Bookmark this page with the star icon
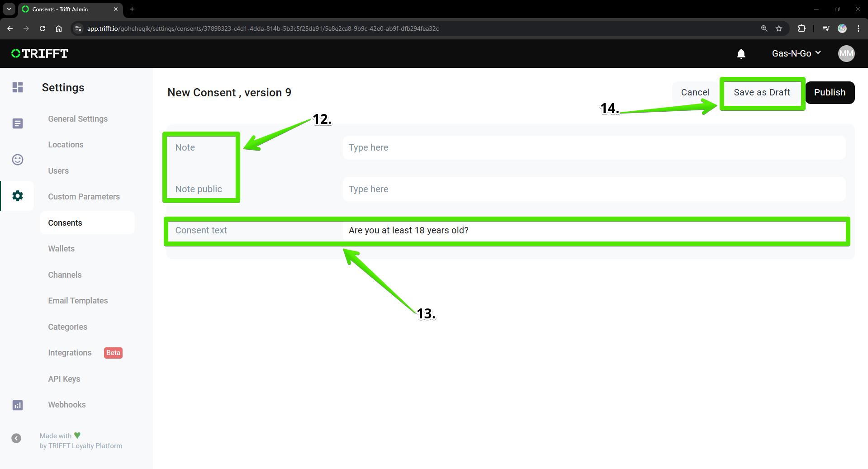 779,28
